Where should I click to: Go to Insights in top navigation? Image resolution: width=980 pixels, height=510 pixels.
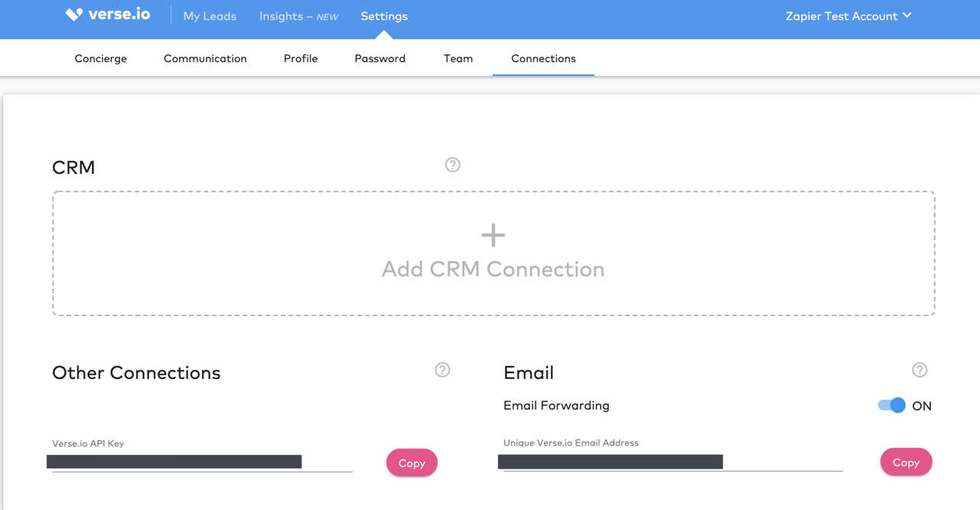pos(298,16)
